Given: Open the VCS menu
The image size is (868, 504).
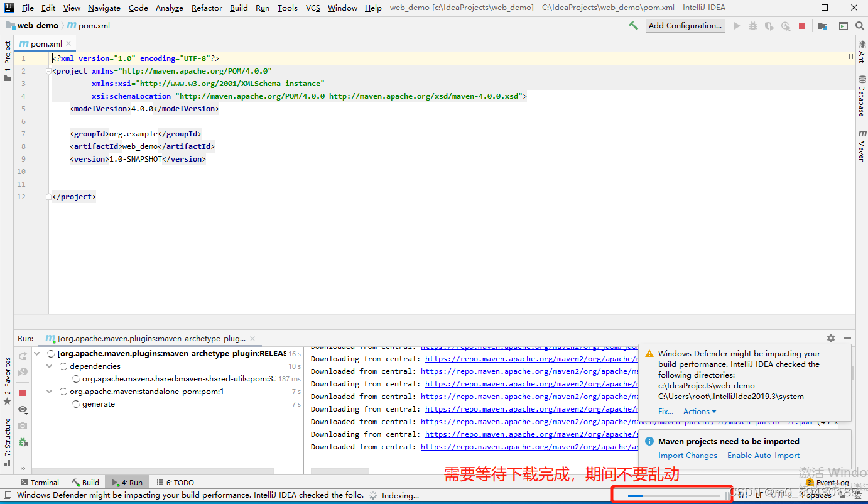Looking at the screenshot, I should 313,8.
